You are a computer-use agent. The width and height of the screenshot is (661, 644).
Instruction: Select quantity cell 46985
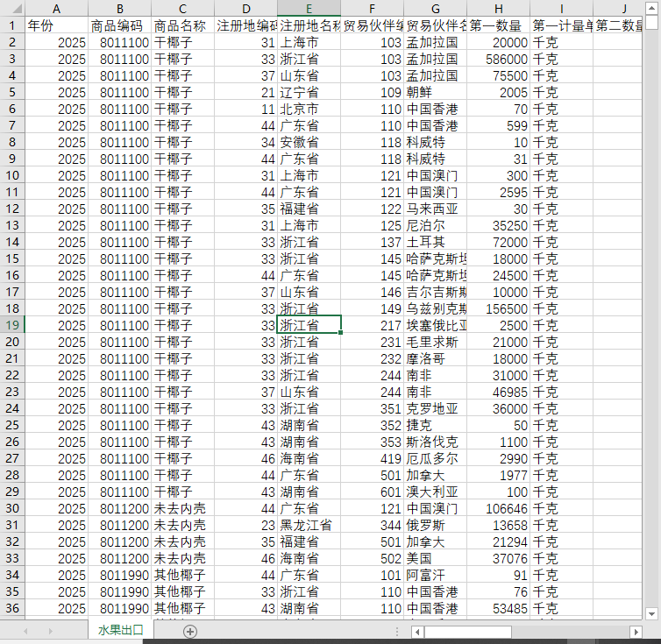[x=498, y=392]
